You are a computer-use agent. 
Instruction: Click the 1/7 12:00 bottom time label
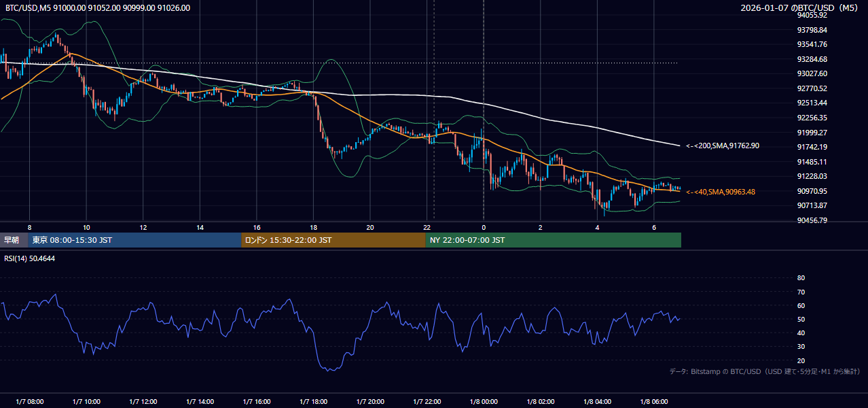coord(143,402)
